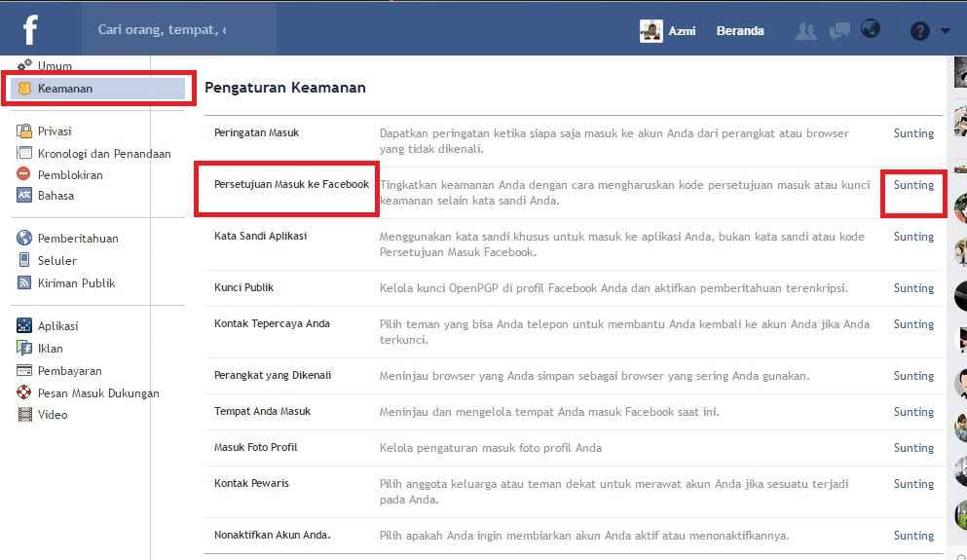Open Privasi settings section
The width and height of the screenshot is (967, 560).
click(x=55, y=131)
